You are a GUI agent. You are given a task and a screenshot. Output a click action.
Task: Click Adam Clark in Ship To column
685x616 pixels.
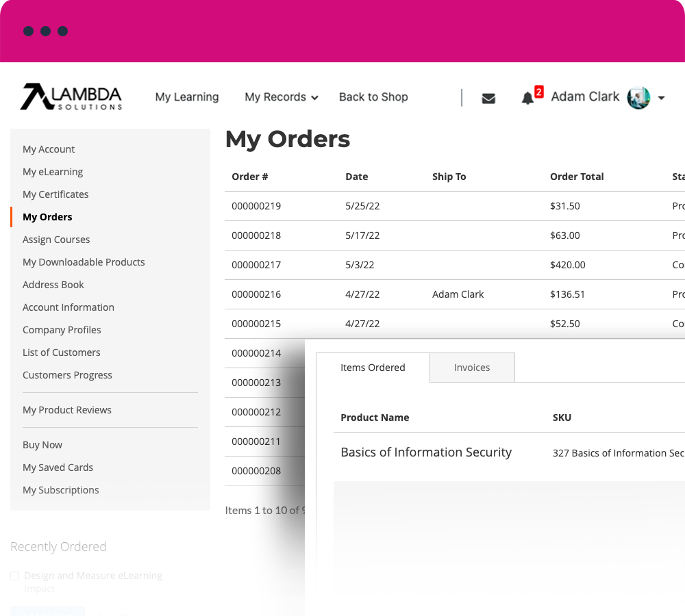pyautogui.click(x=458, y=294)
